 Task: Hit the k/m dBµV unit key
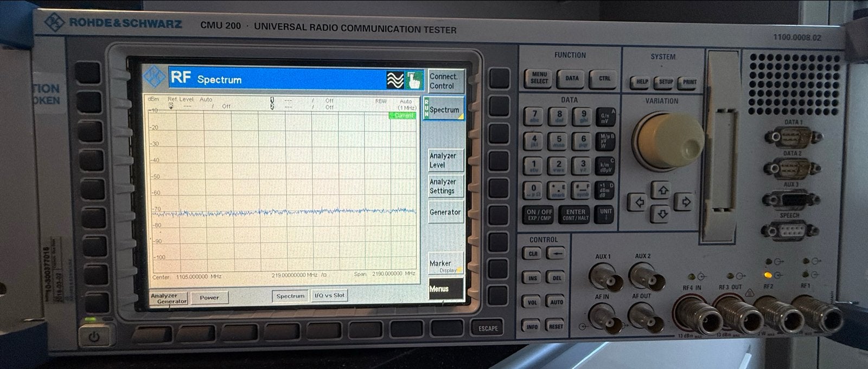[x=605, y=166]
